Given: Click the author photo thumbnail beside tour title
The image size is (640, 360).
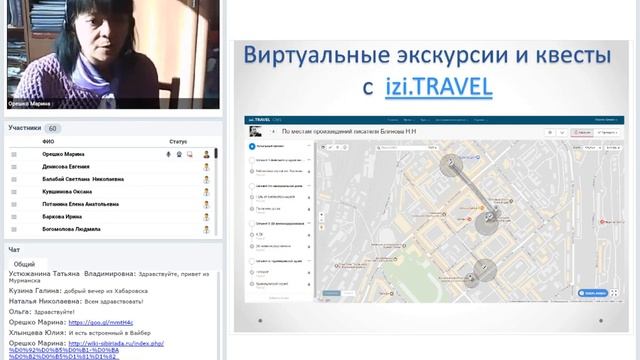Looking at the screenshot, I should tap(256, 131).
